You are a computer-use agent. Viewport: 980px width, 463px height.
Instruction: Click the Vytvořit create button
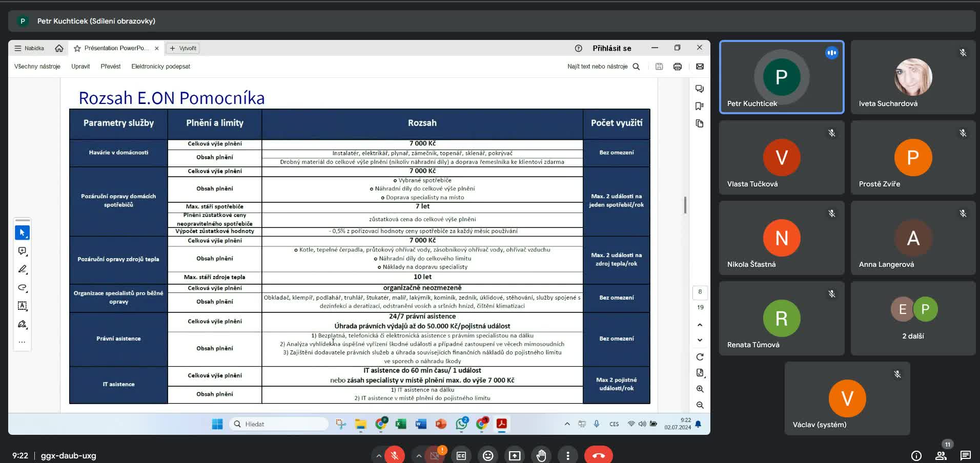click(x=183, y=48)
